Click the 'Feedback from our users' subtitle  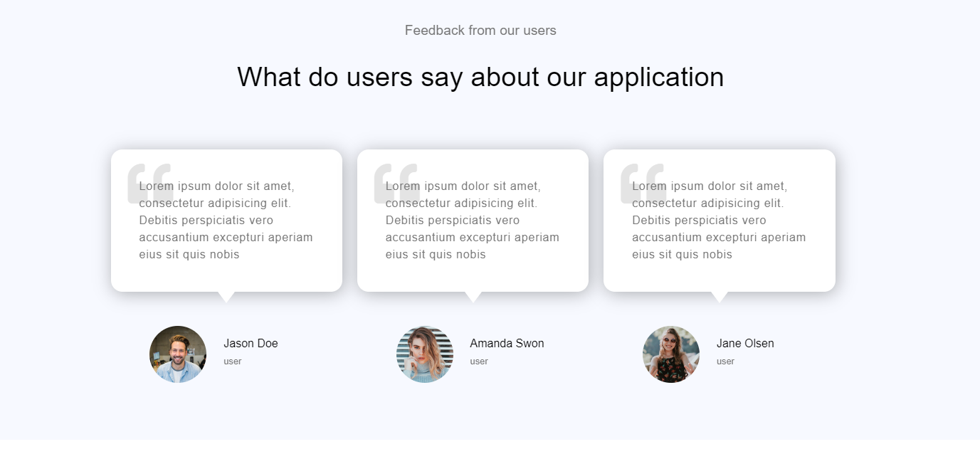[x=480, y=31]
